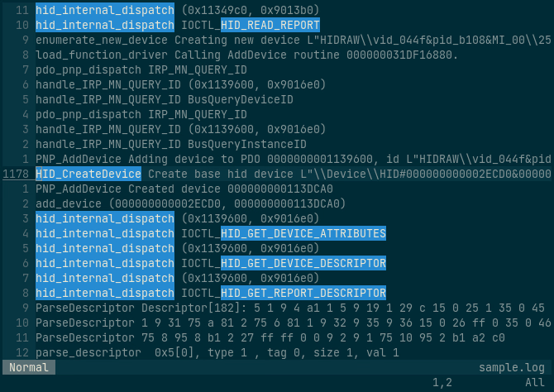Click first hid_internal_dispatch highlight at top
Screen dimensions: 554x392
click(x=105, y=10)
